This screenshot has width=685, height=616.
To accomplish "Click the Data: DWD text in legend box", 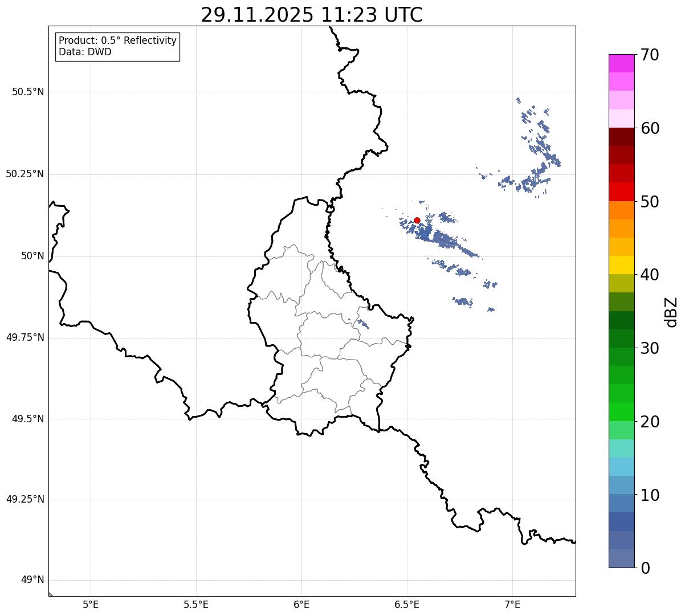I will [x=85, y=52].
